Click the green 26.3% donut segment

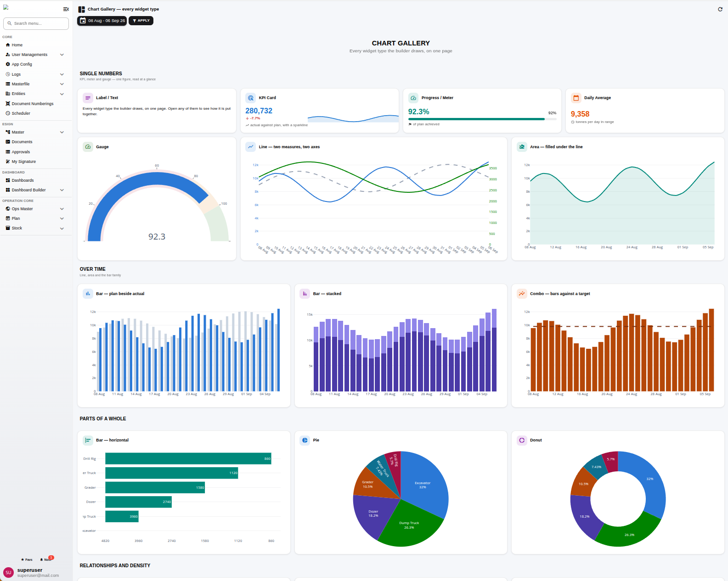point(628,534)
